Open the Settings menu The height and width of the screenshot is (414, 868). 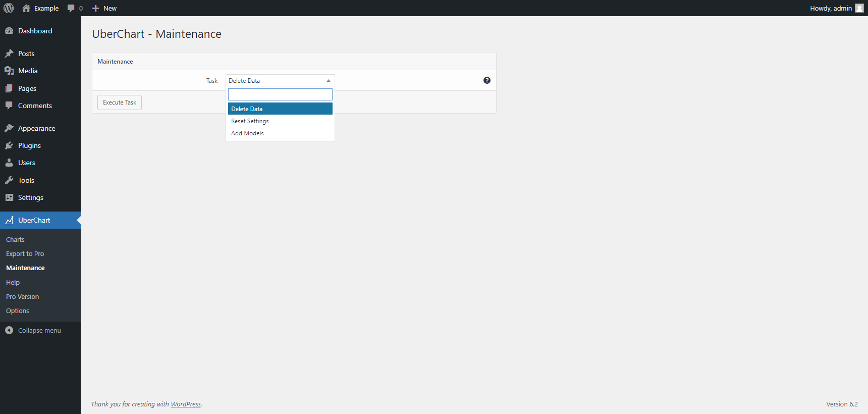[x=31, y=197]
